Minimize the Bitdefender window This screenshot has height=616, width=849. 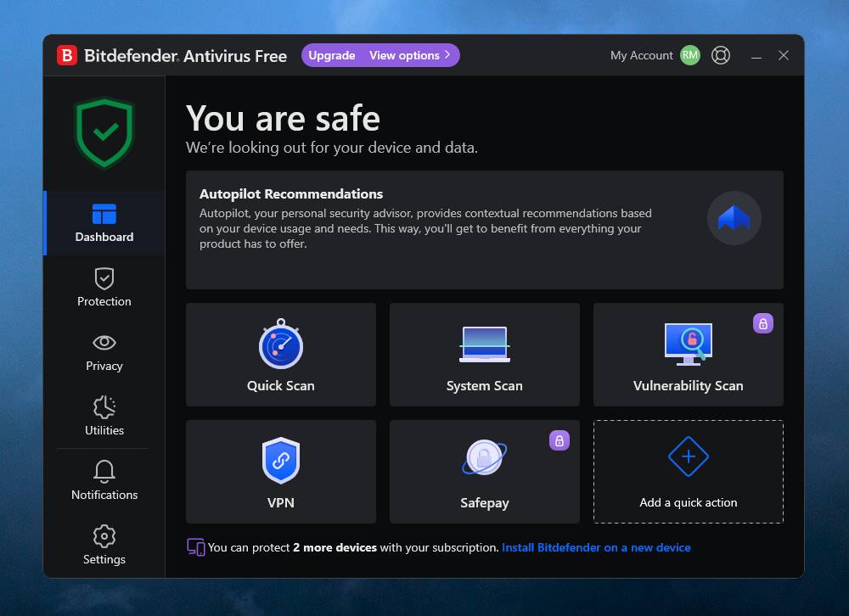[x=756, y=56]
